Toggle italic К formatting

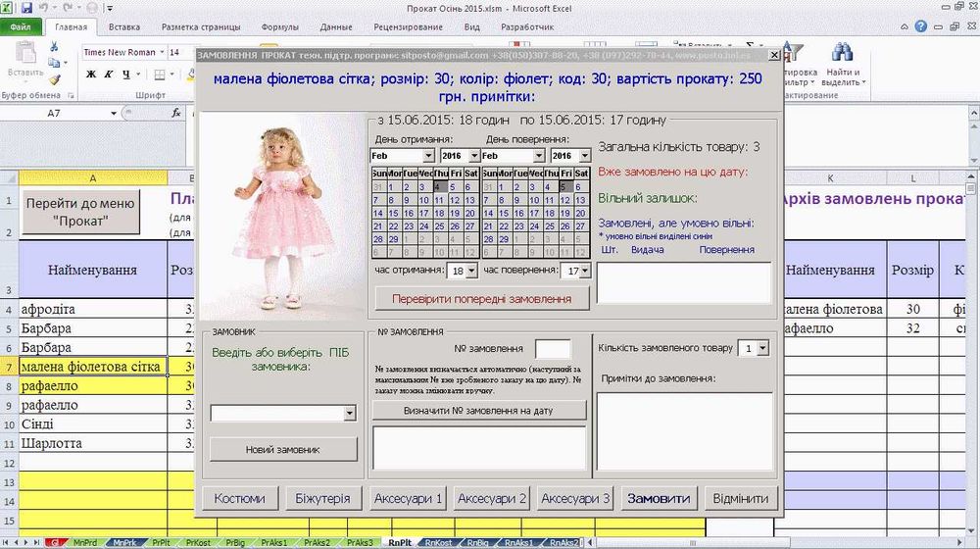click(x=108, y=75)
